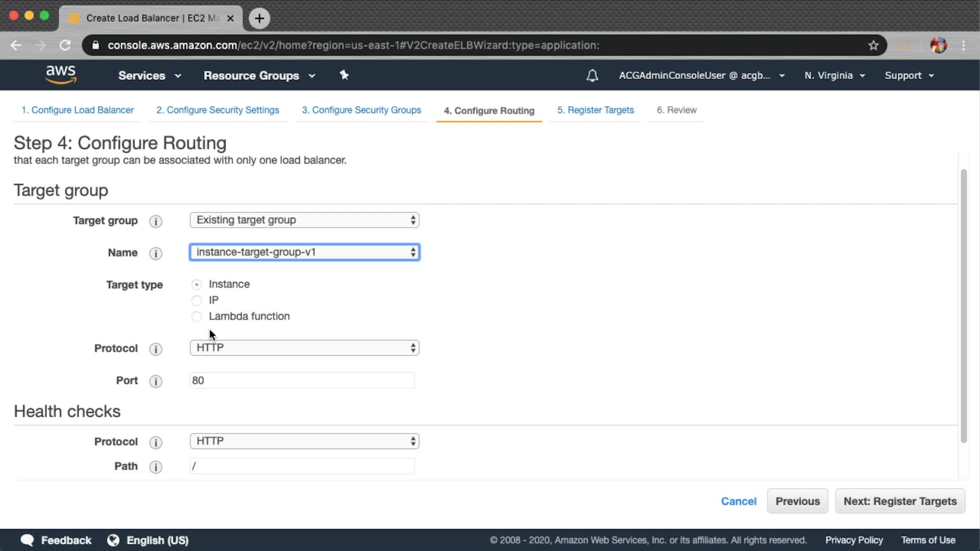
Task: Click the page vertical scrollbar
Action: coord(963,306)
